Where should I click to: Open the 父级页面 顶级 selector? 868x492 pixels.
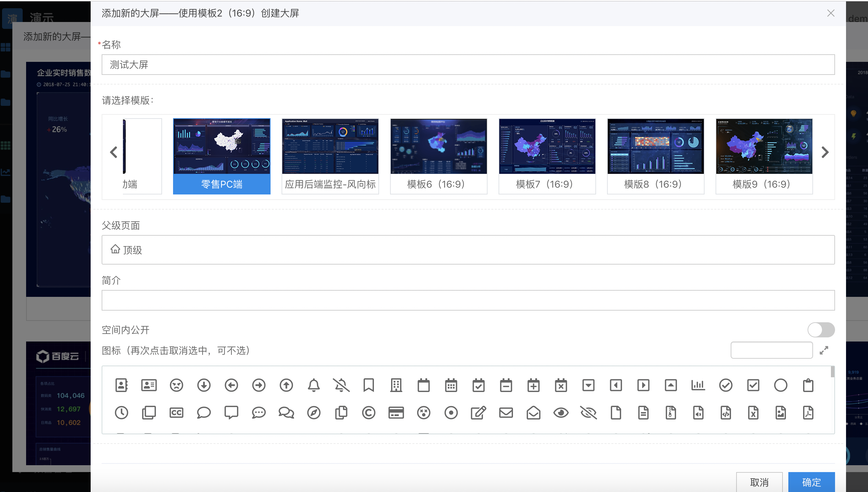click(468, 250)
